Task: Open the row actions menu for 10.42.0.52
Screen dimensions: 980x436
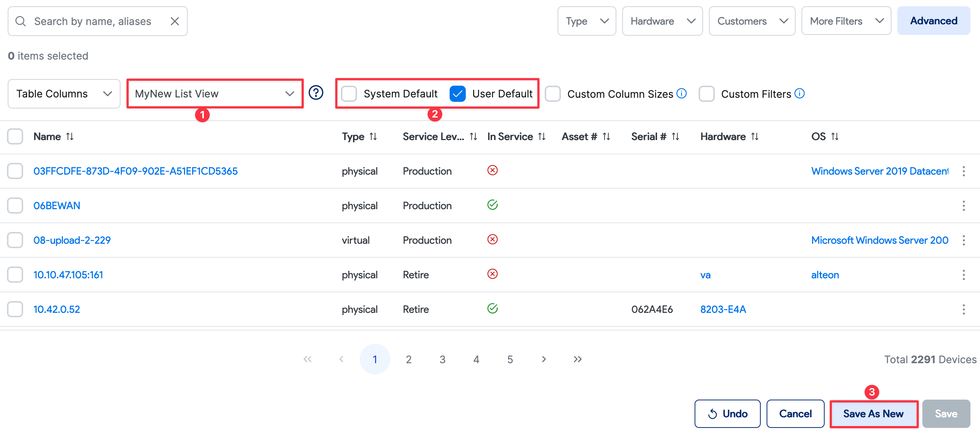Action: click(x=963, y=309)
